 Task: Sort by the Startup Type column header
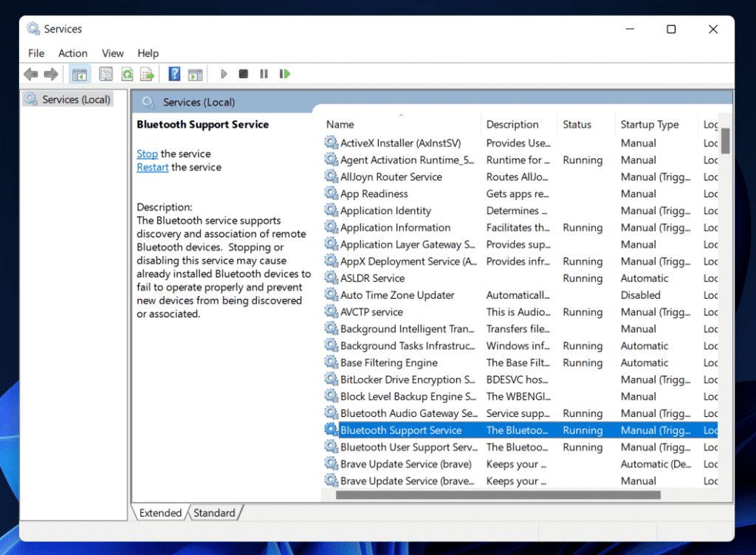651,123
